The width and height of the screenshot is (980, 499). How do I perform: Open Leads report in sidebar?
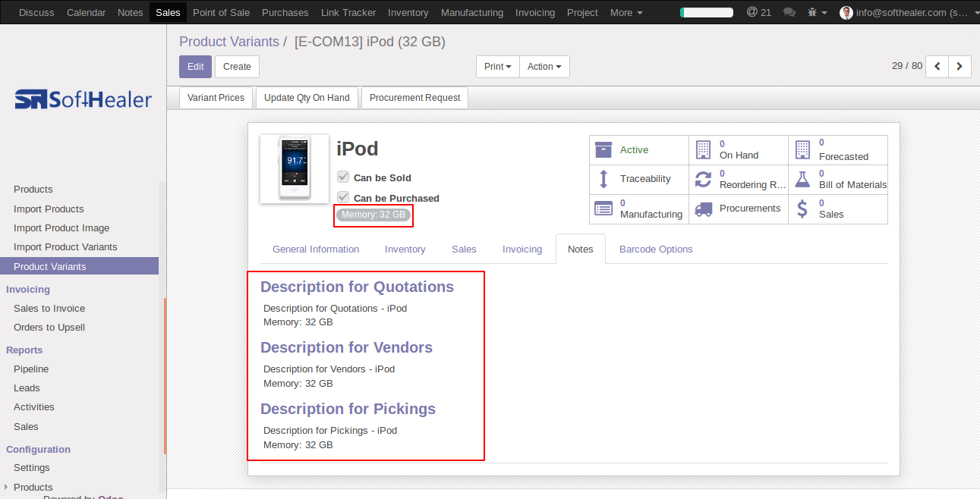pyautogui.click(x=27, y=388)
